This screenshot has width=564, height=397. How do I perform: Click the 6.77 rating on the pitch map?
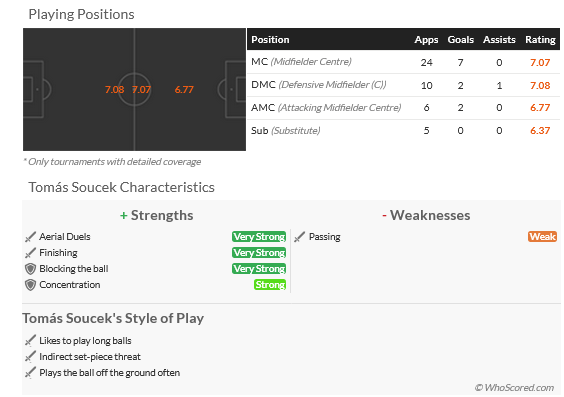point(184,90)
